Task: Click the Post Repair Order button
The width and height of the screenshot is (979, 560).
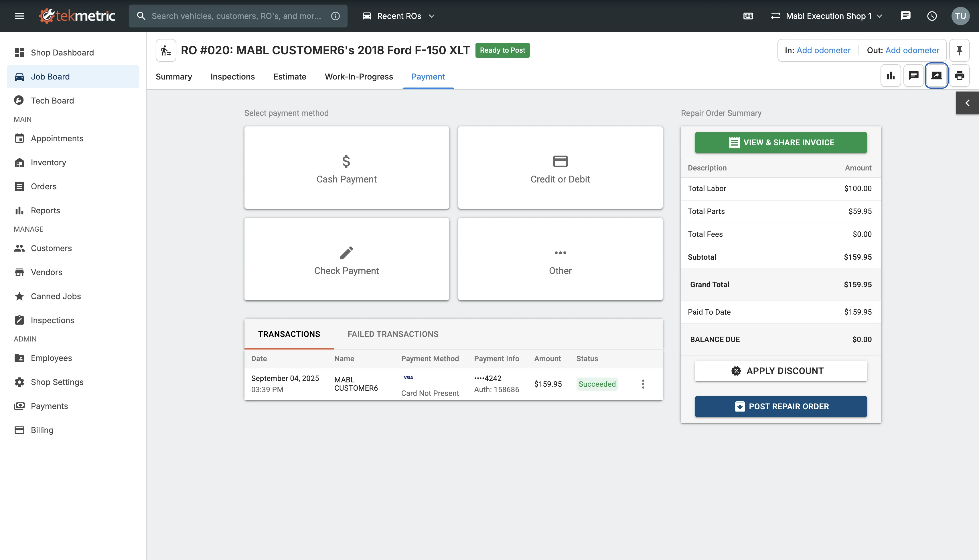Action: click(780, 406)
